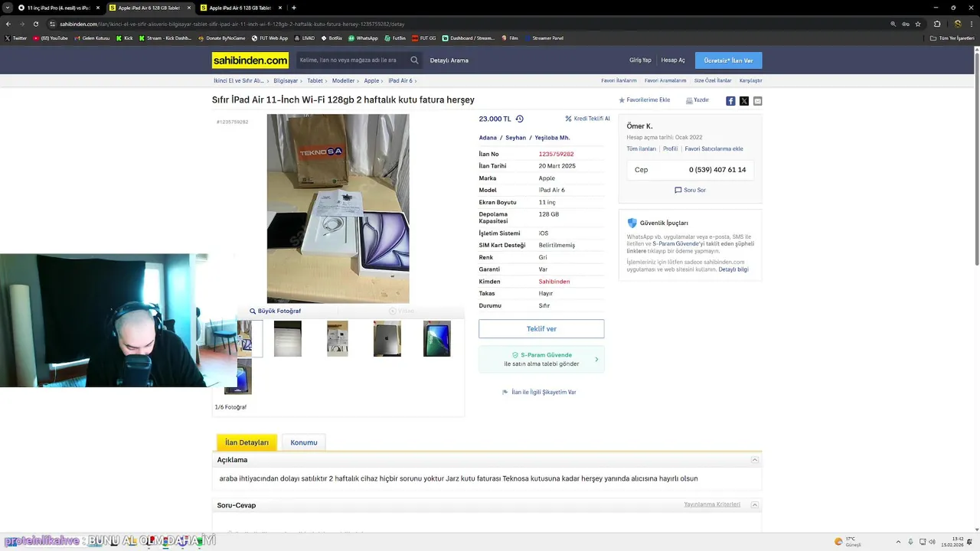Collapse the Açıklama section

coord(755,460)
